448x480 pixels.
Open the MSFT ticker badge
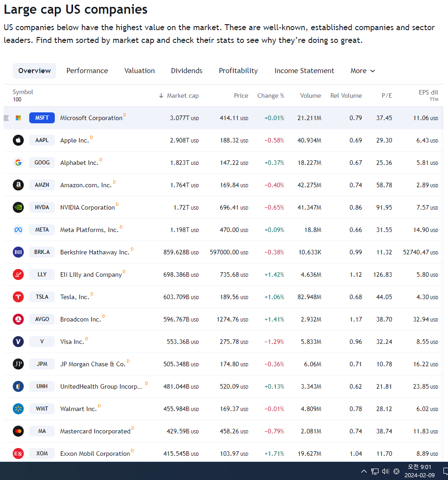(42, 118)
